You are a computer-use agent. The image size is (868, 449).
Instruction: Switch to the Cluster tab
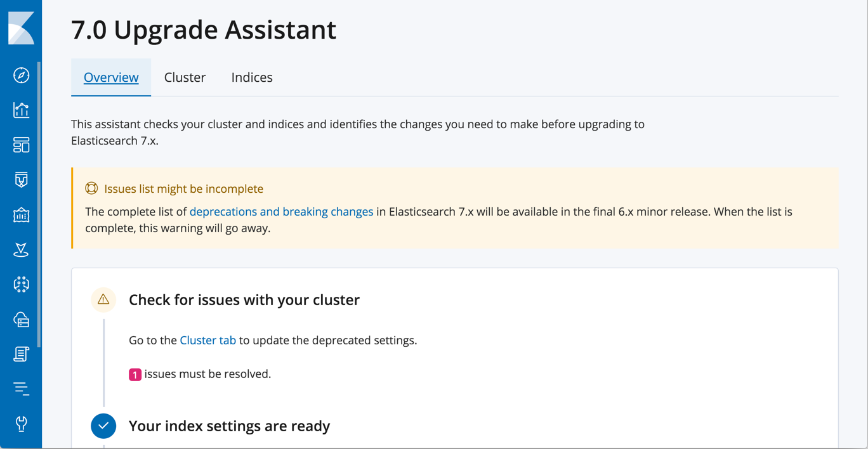click(x=185, y=77)
